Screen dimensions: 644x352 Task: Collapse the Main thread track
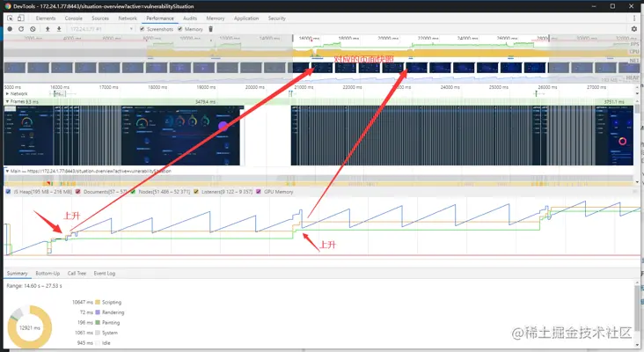pyautogui.click(x=7, y=171)
